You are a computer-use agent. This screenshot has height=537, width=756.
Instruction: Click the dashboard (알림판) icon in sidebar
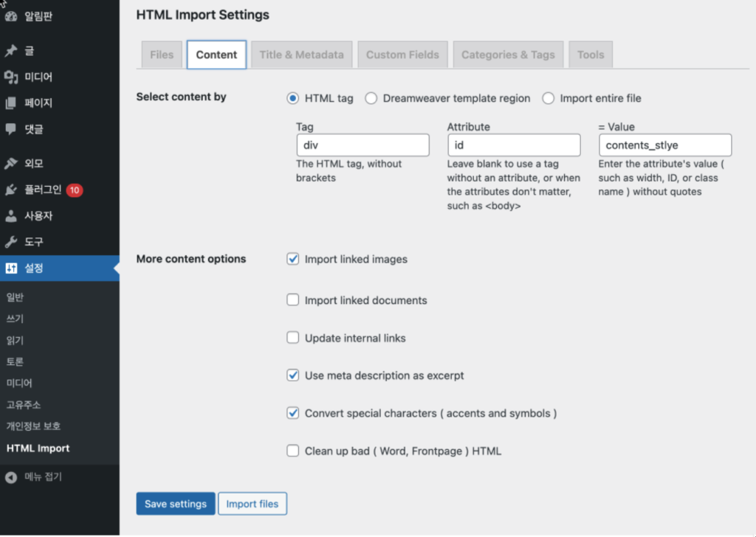click(x=11, y=16)
